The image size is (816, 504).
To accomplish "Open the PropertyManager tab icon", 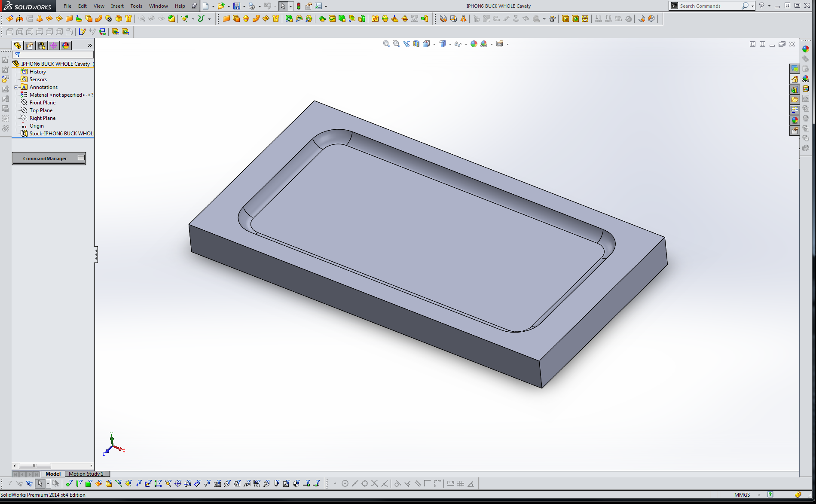I will click(x=30, y=46).
